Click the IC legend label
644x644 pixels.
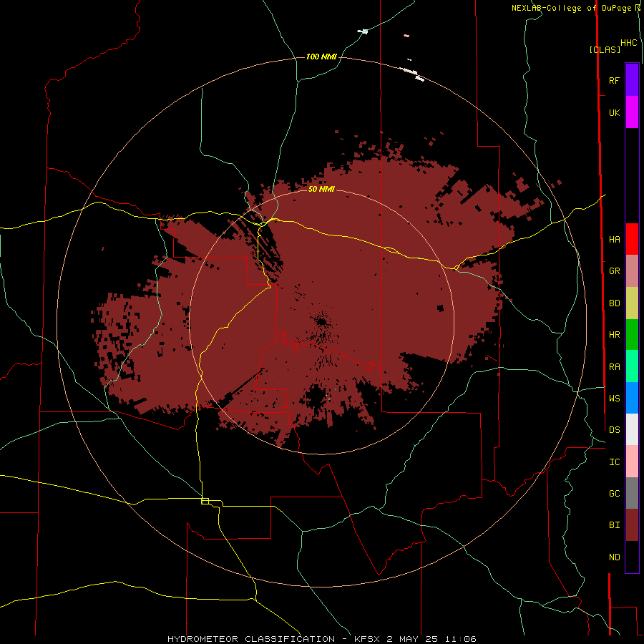coord(614,462)
